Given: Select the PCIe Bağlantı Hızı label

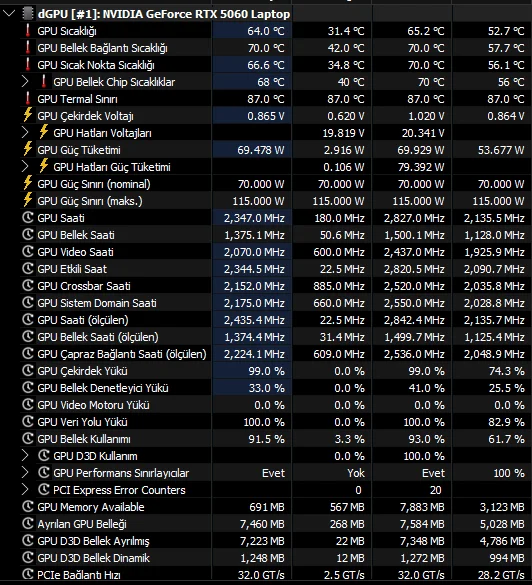Looking at the screenshot, I should point(79,575).
